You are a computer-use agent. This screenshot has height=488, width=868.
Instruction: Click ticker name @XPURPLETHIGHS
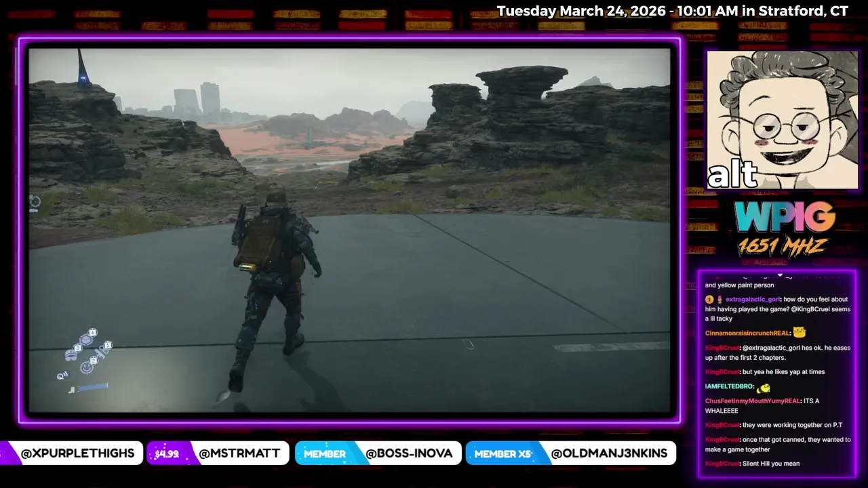(77, 453)
